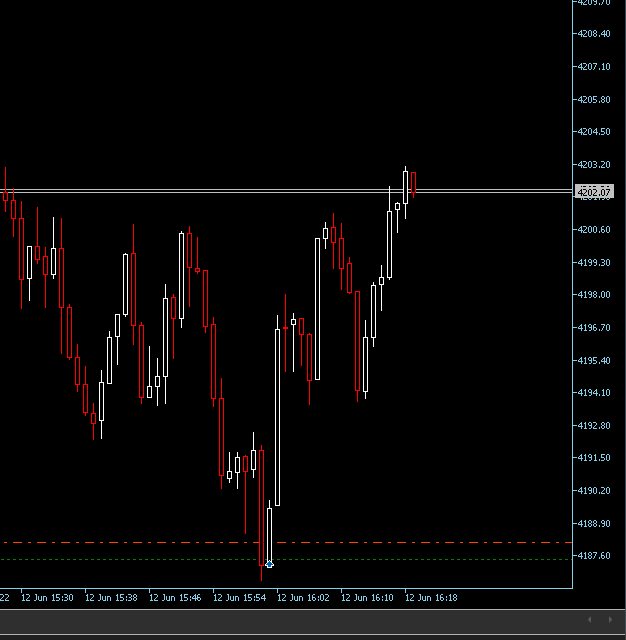The height and width of the screenshot is (640, 626).
Task: Click the right scroll arrow of the chart scrollbar
Action: click(610, 620)
